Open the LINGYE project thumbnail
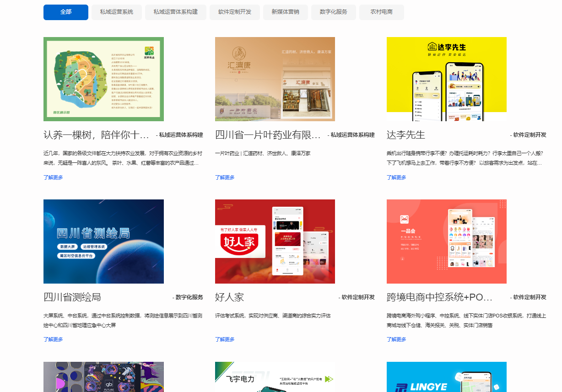The width and height of the screenshot is (562, 392). click(x=447, y=377)
